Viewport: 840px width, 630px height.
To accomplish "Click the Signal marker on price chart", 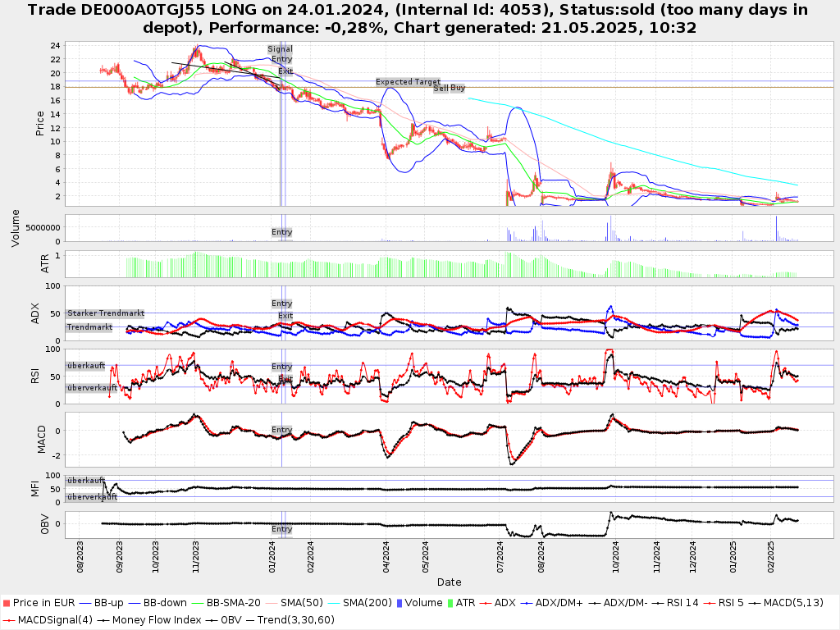I will click(280, 49).
